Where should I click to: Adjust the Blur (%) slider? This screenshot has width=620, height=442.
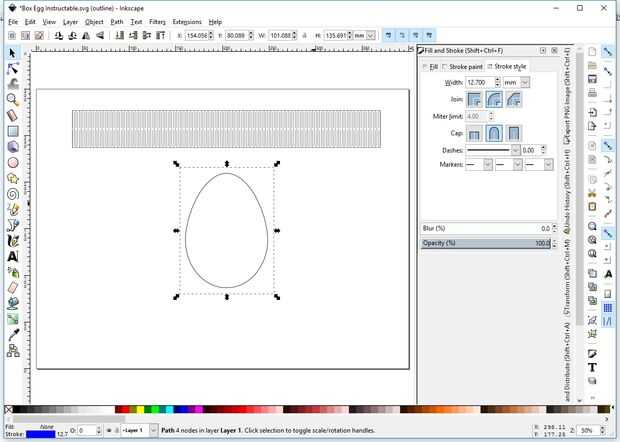pyautogui.click(x=486, y=229)
